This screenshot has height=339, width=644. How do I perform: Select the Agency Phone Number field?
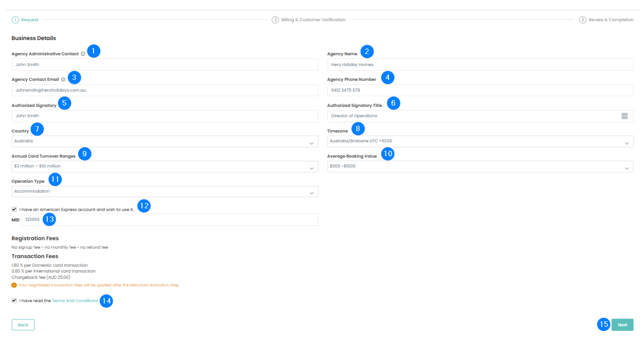[480, 90]
